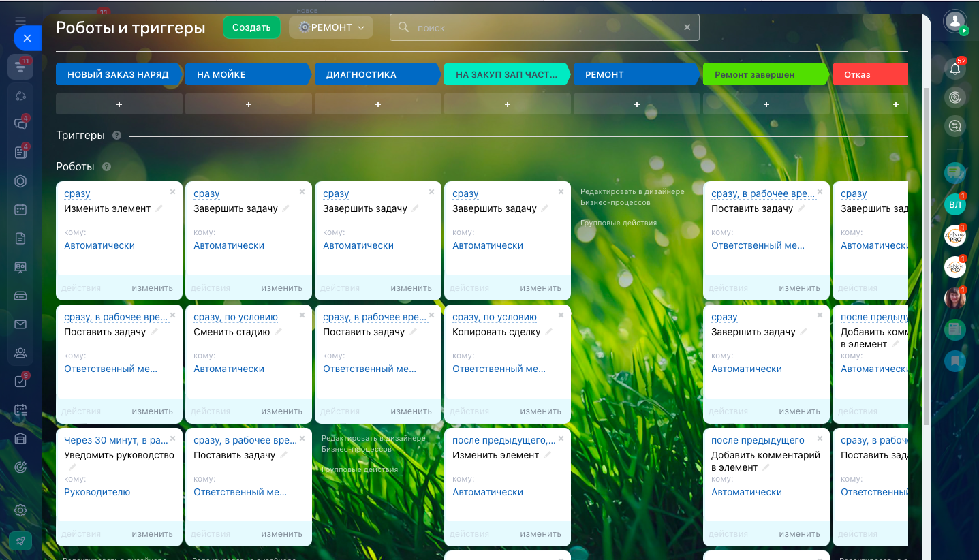Change recipient Руководителю of Уведомить руководство
Viewport: 979px width, 560px height.
[x=97, y=492]
